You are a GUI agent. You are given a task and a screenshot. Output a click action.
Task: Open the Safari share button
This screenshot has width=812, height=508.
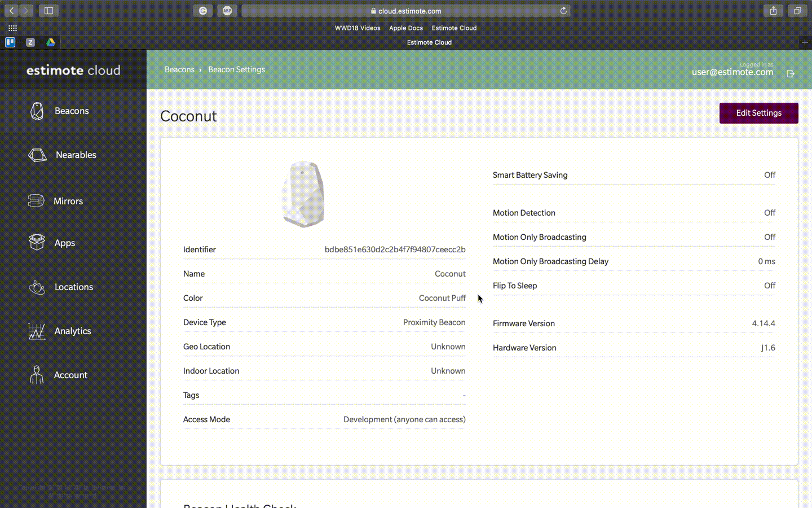tap(773, 11)
